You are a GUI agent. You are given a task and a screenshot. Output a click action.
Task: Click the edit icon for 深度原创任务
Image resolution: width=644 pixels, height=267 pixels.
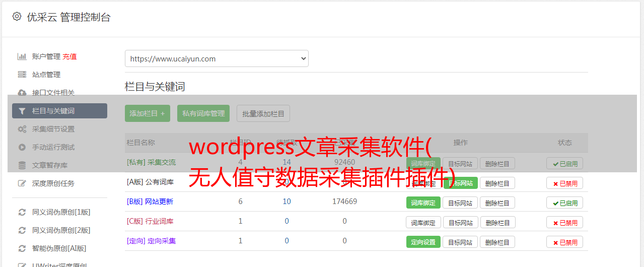(x=22, y=183)
